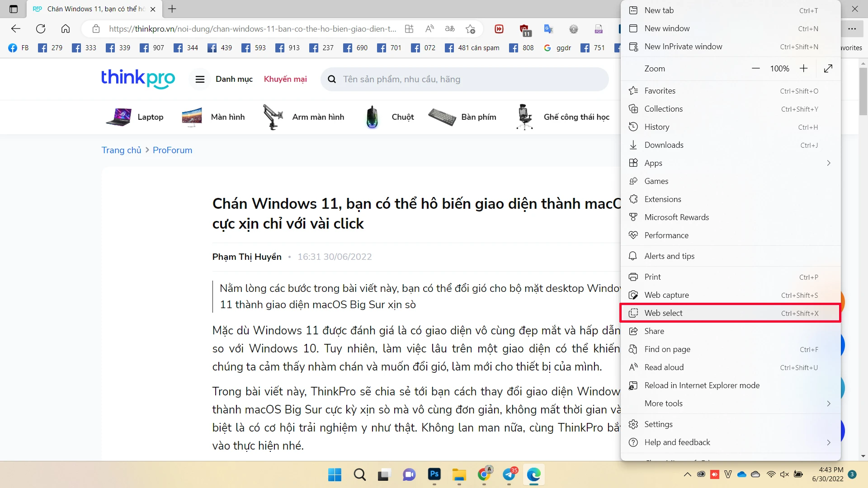Image resolution: width=868 pixels, height=488 pixels.
Task: Expand Apps submenu arrow
Action: 829,163
